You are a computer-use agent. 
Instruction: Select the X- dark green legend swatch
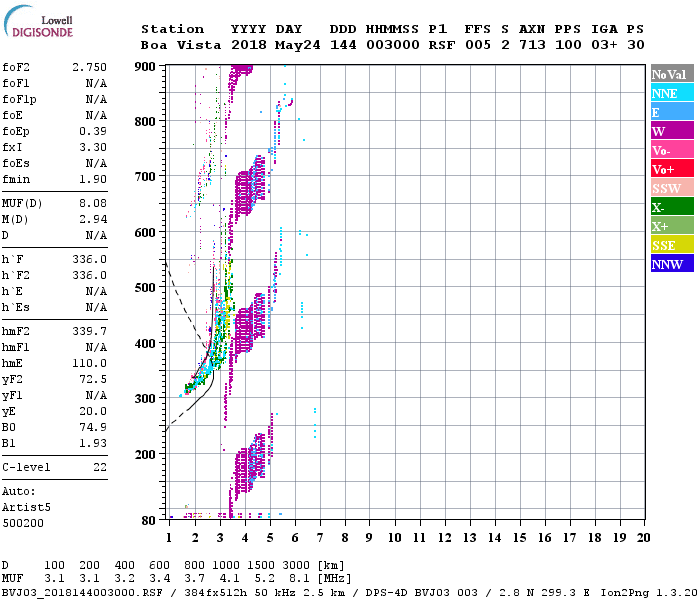(672, 207)
